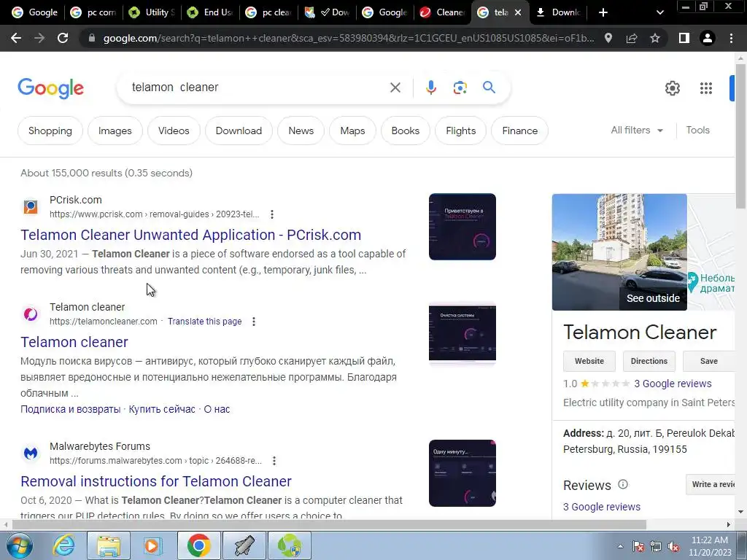Open 'Купить сейчас' sitelink

coord(162,409)
